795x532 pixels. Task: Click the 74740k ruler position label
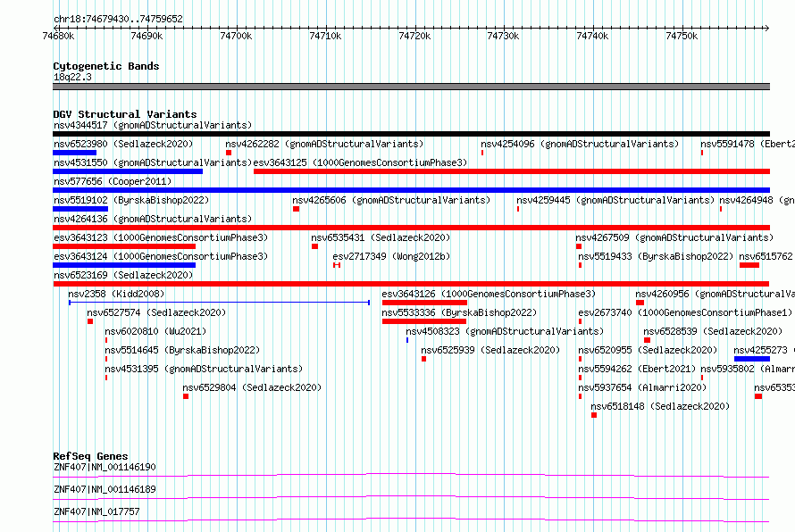[592, 36]
